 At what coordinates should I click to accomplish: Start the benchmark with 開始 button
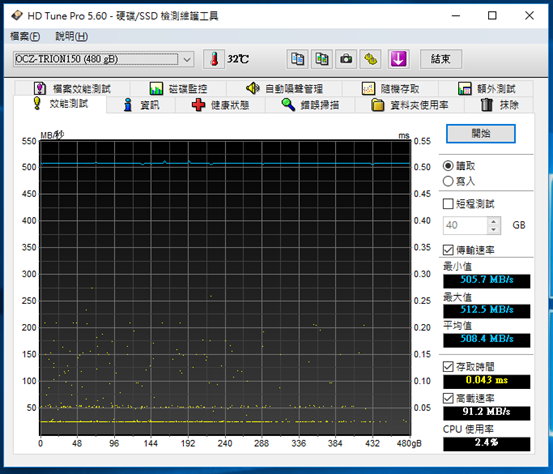coord(480,134)
